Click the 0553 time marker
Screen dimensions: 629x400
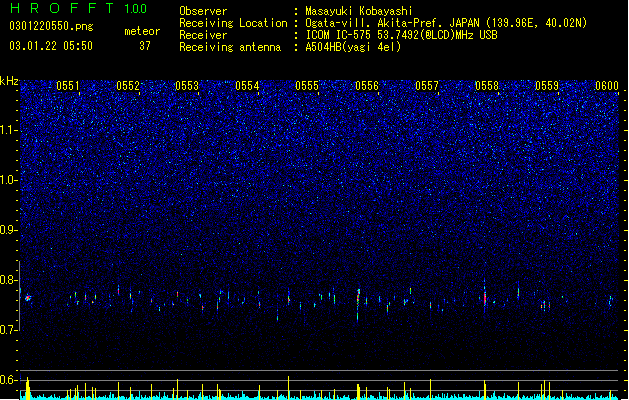pyautogui.click(x=187, y=86)
